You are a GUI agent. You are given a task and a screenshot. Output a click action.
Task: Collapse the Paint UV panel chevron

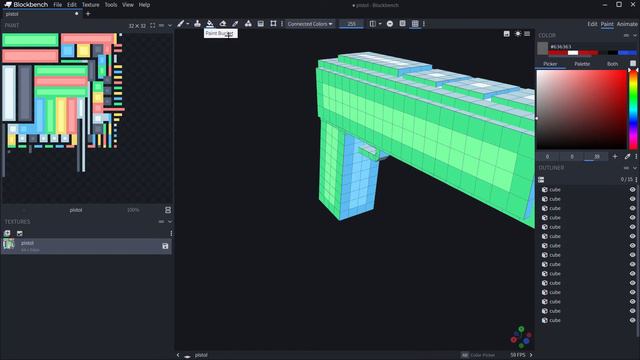170,25
